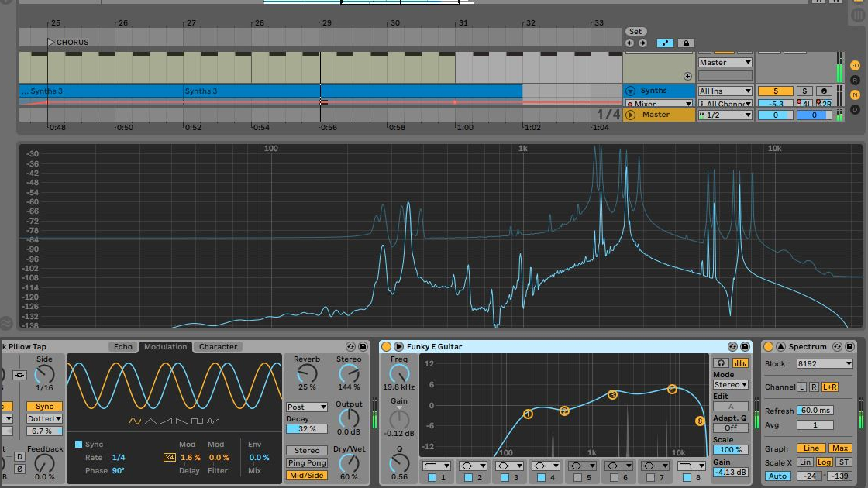This screenshot has width=868, height=488.
Task: Open the Mode Stereo dropdown in EQ Eight
Action: click(x=729, y=385)
